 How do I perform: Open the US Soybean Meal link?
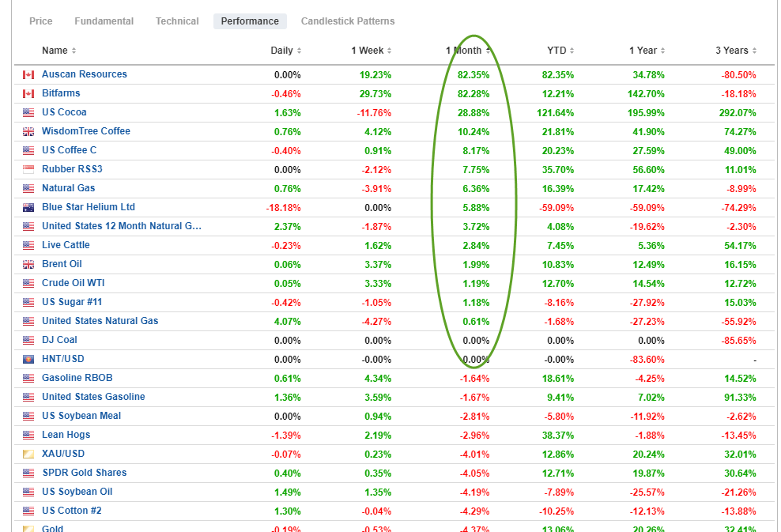[81, 416]
